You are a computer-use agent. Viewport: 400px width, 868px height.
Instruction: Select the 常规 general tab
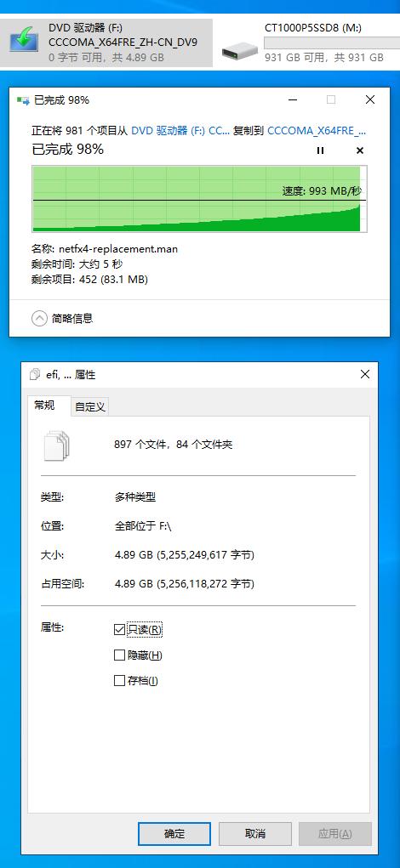pyautogui.click(x=49, y=406)
